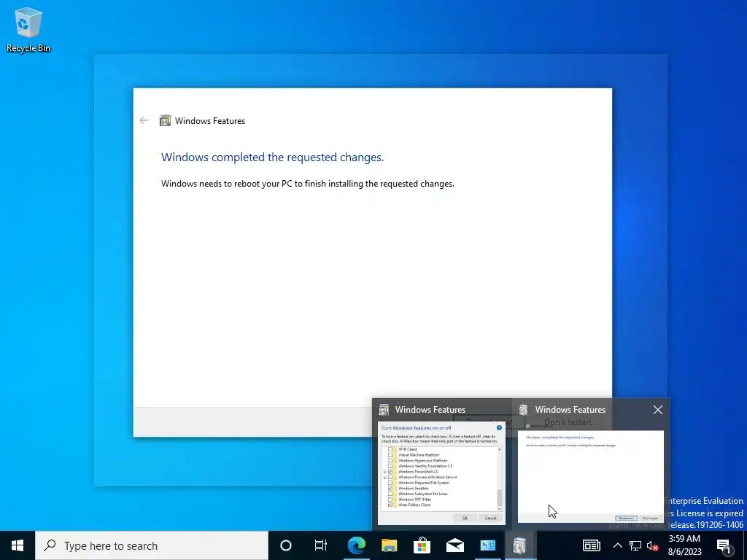The image size is (747, 560).
Task: Click the 'Windows needs to reboot your PC' message
Action: coord(308,184)
